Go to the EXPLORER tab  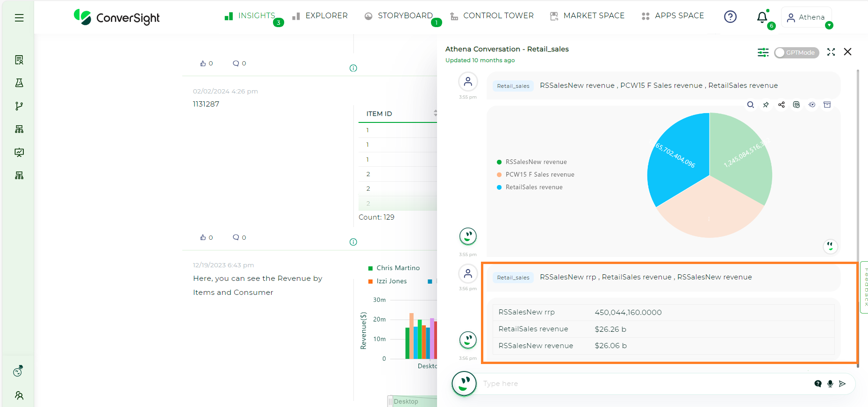(320, 16)
